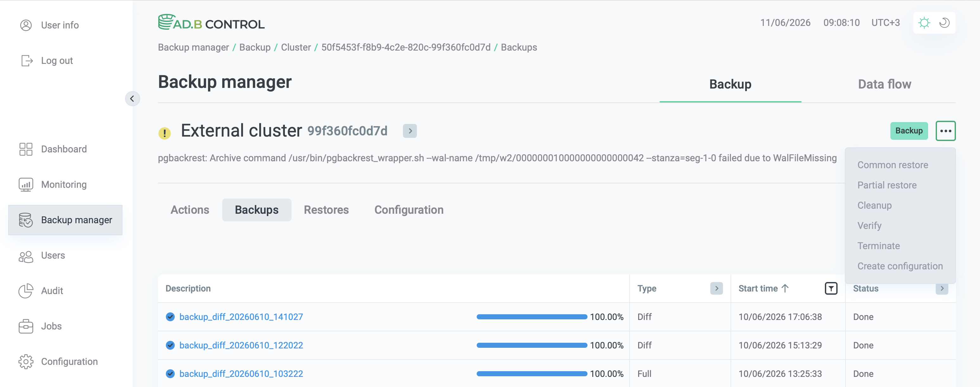Click the Full type cell
980x387 pixels.
(644, 374)
